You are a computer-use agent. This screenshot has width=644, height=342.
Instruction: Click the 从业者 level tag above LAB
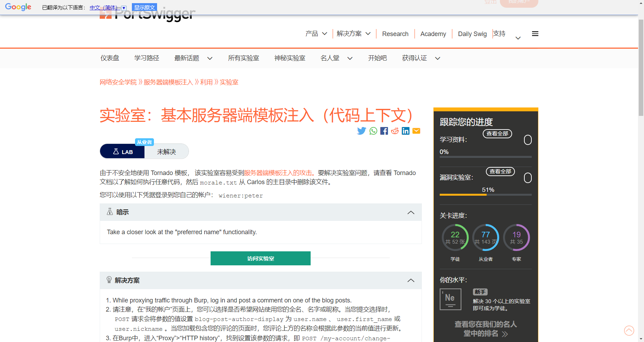[144, 142]
